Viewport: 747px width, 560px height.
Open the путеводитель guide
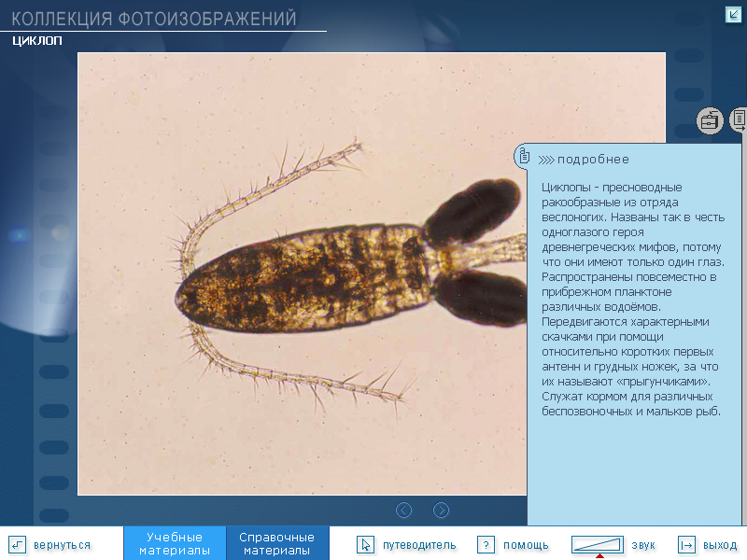click(419, 545)
